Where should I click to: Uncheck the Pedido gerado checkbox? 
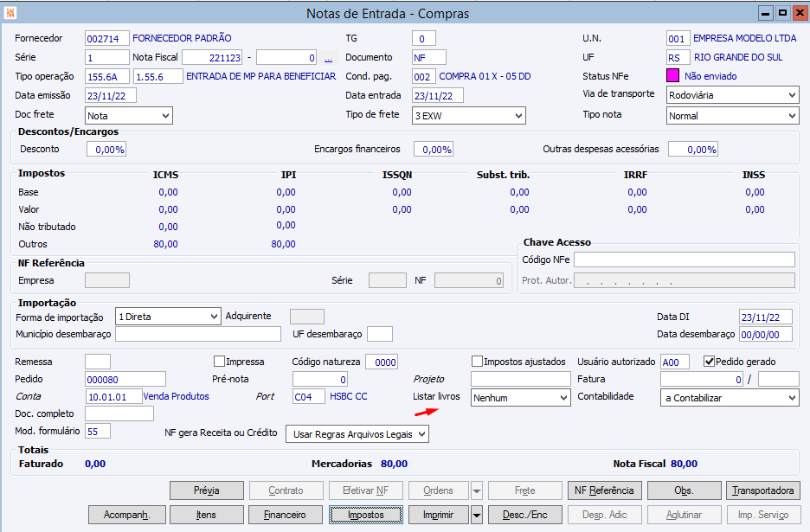tap(710, 362)
